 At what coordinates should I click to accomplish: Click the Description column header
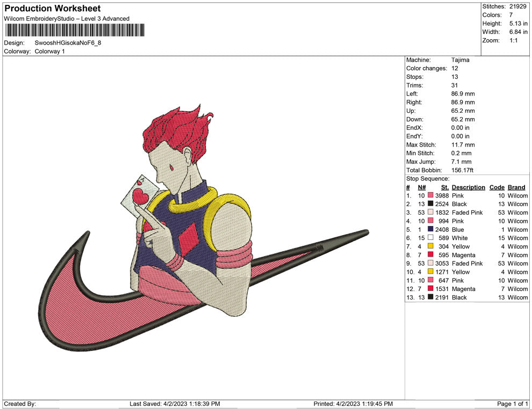pos(468,187)
